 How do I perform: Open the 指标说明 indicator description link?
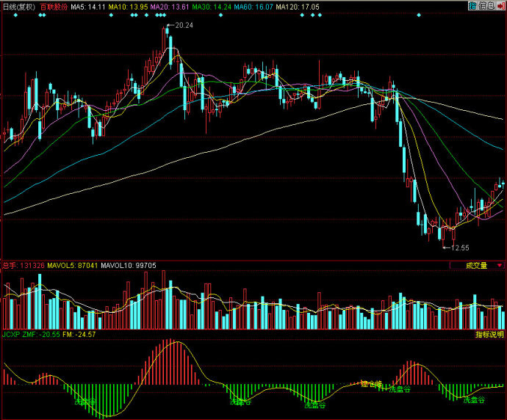coord(489,334)
